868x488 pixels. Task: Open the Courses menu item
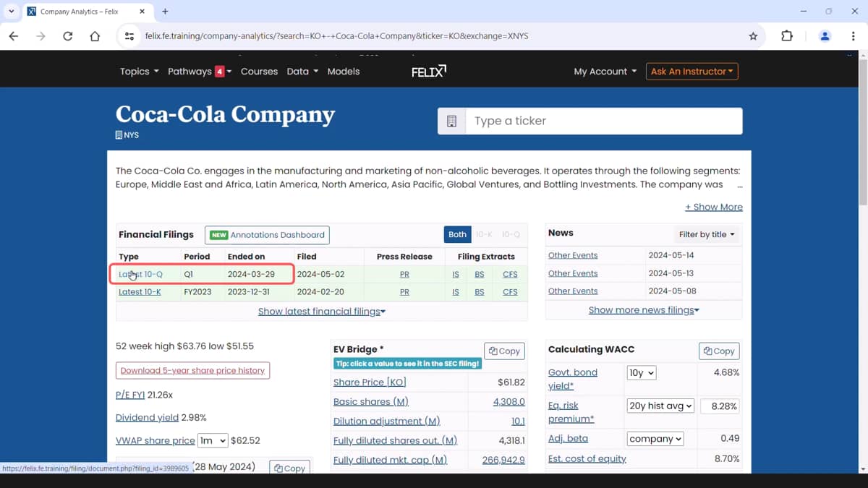259,72
